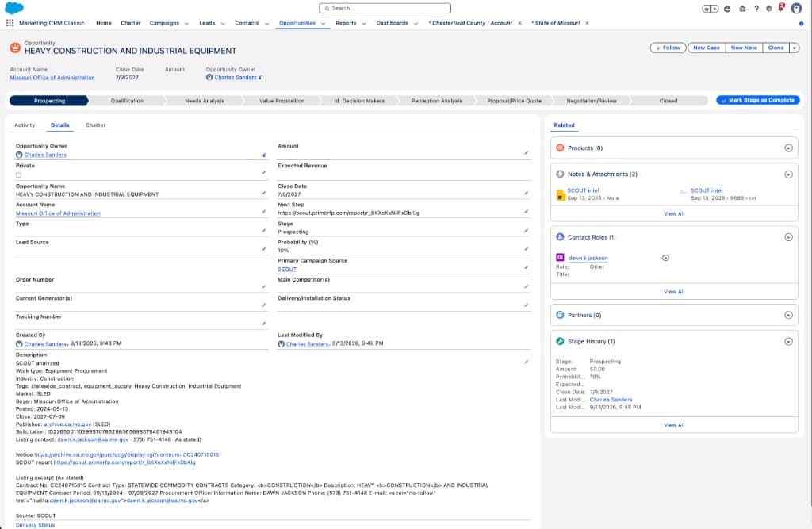Viewport: 812px width, 529px height.
Task: Click the Opportunity crown icon
Action: pyautogui.click(x=15, y=48)
